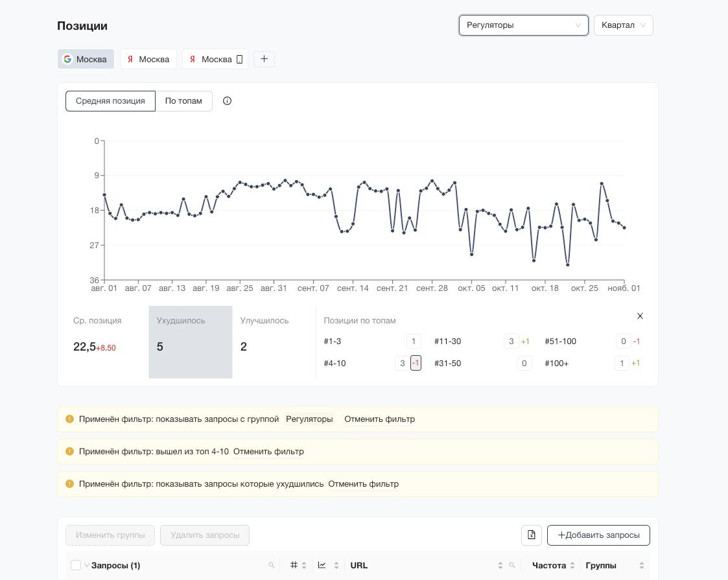The height and width of the screenshot is (580, 728).
Task: Click search icon in URL column header
Action: (512, 566)
